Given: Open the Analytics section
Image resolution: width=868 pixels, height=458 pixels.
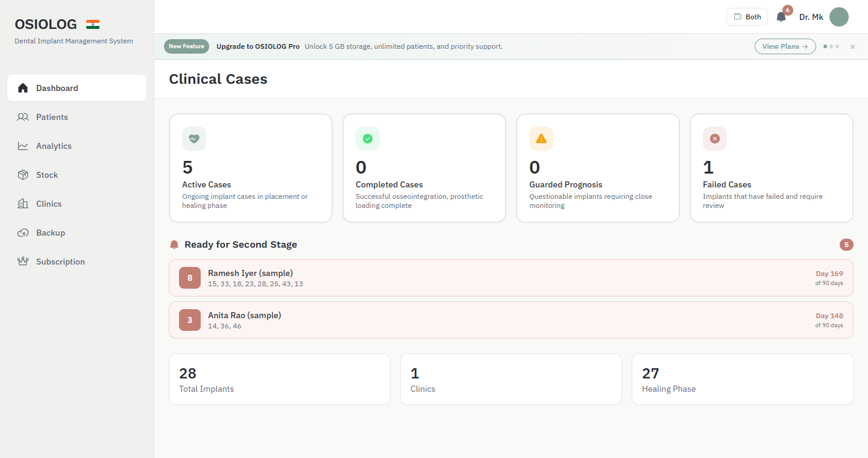Looking at the screenshot, I should click(x=77, y=146).
